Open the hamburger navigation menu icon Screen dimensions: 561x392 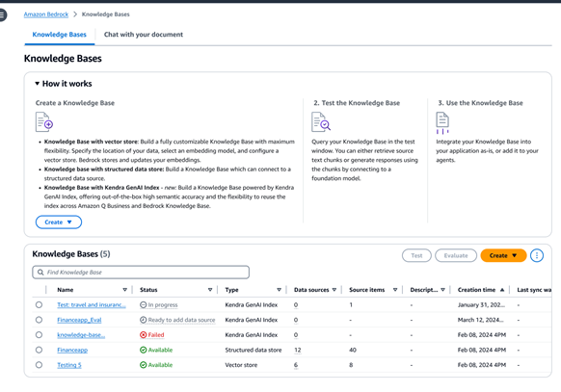(x=2, y=15)
